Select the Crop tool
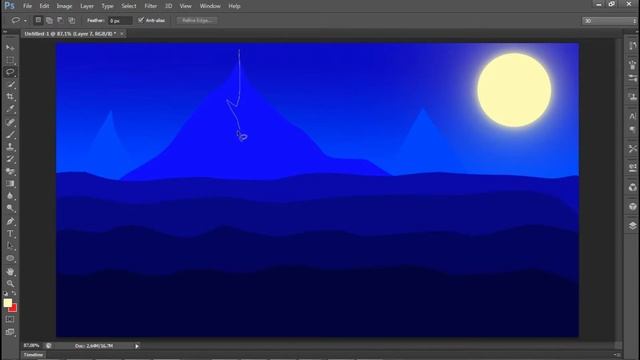 click(x=10, y=97)
